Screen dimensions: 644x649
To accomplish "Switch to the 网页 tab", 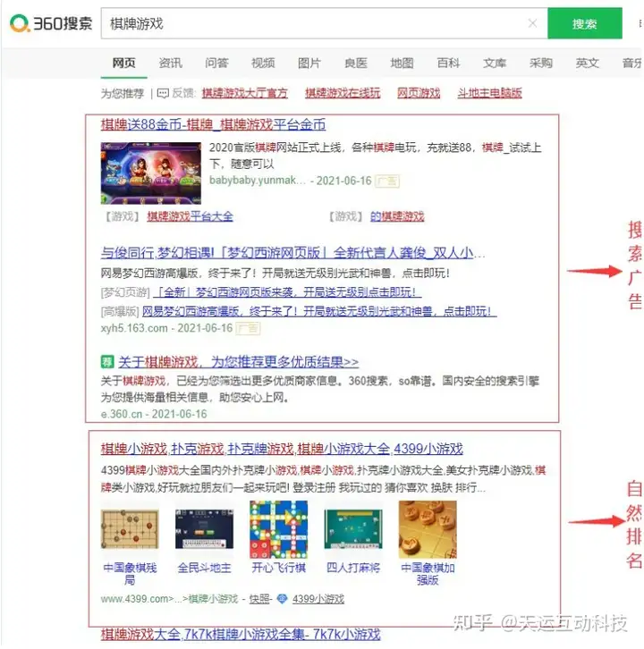I will tap(123, 63).
